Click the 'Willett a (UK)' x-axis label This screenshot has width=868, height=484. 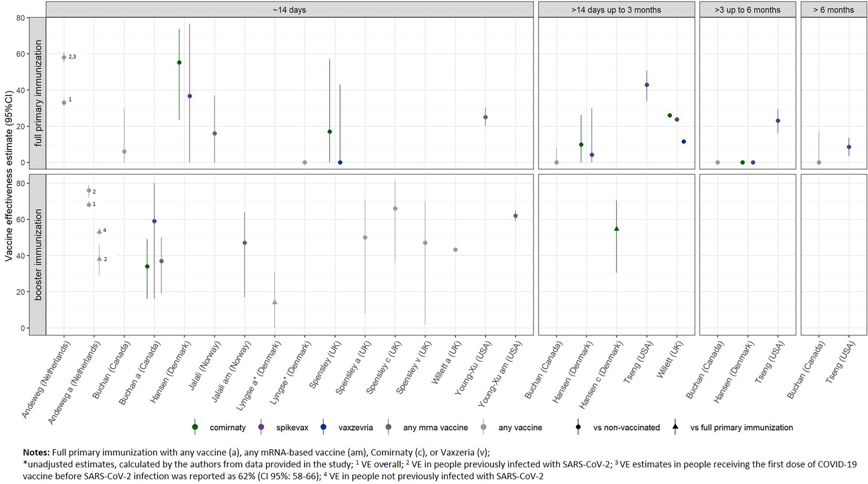pyautogui.click(x=447, y=362)
